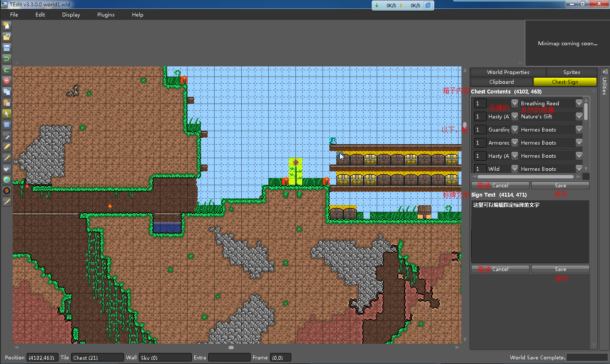Click the Open World folder icon
The image size is (610, 364).
(x=7, y=37)
